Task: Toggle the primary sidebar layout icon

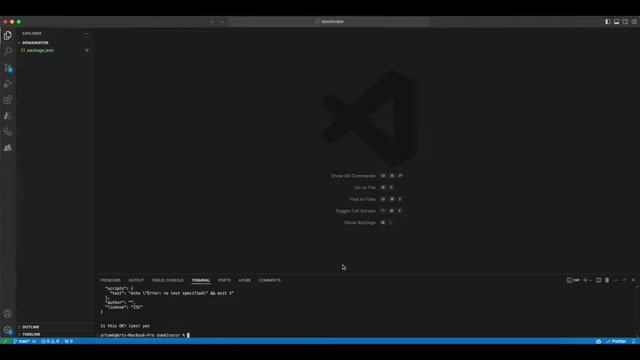Action: point(608,22)
